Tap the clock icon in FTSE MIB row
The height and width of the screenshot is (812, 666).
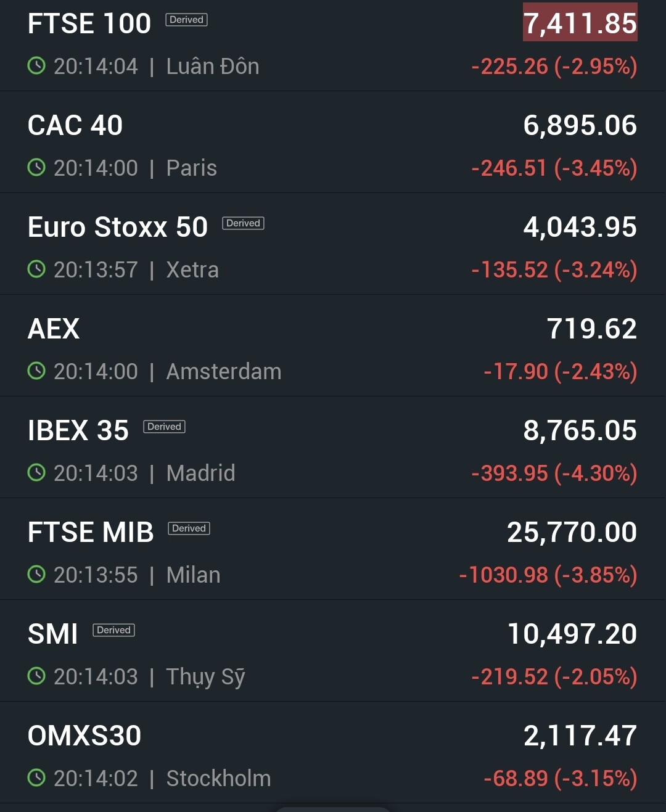click(36, 575)
